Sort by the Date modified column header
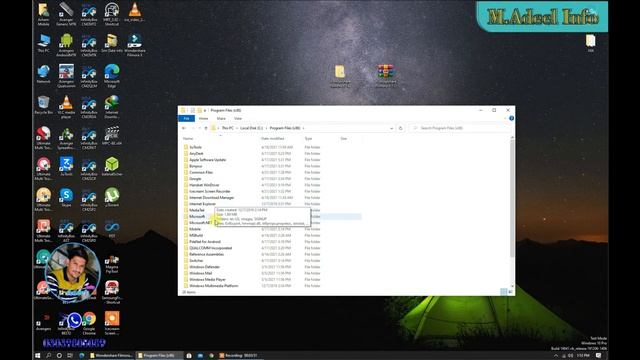This screenshot has height=360, width=640. [x=273, y=139]
